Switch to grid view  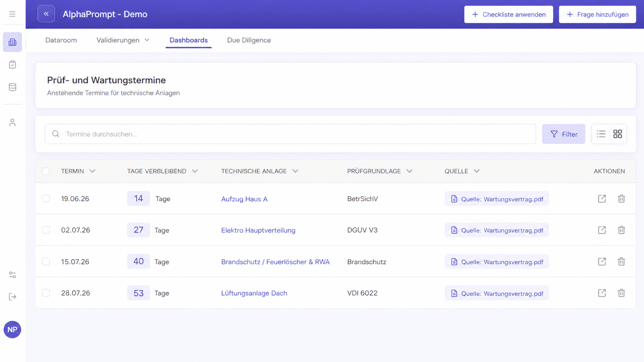617,134
